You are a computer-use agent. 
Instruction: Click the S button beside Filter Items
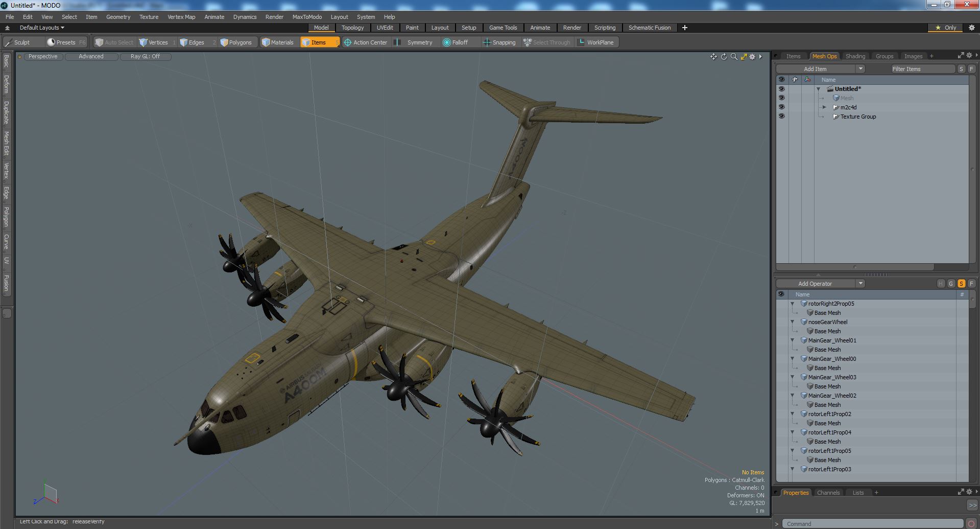click(x=961, y=69)
